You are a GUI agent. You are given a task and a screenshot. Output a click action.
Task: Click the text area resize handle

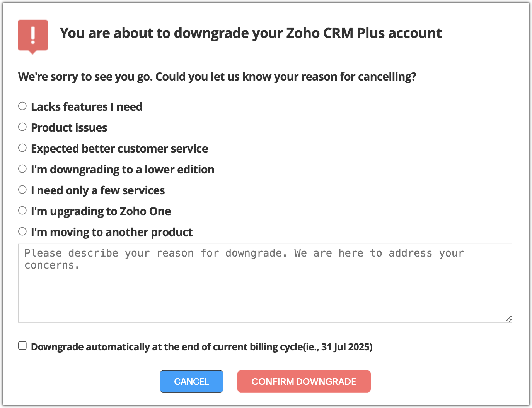point(508,319)
